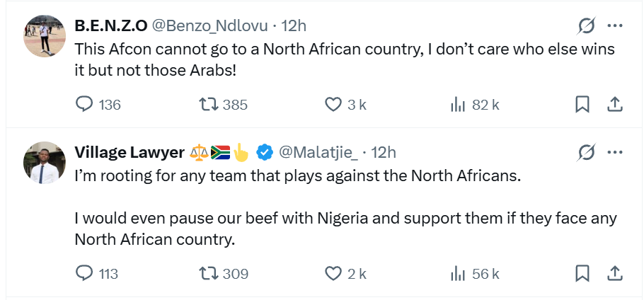Open Grok icon on B.E.N.Z.O's tweet
Screen dimensions: 644x300
click(x=586, y=26)
